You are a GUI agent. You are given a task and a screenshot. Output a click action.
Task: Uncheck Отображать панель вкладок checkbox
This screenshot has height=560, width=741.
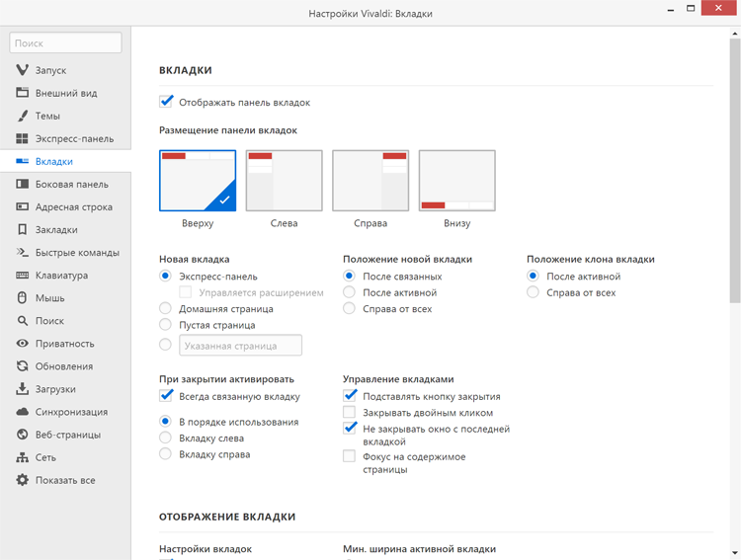tap(166, 102)
